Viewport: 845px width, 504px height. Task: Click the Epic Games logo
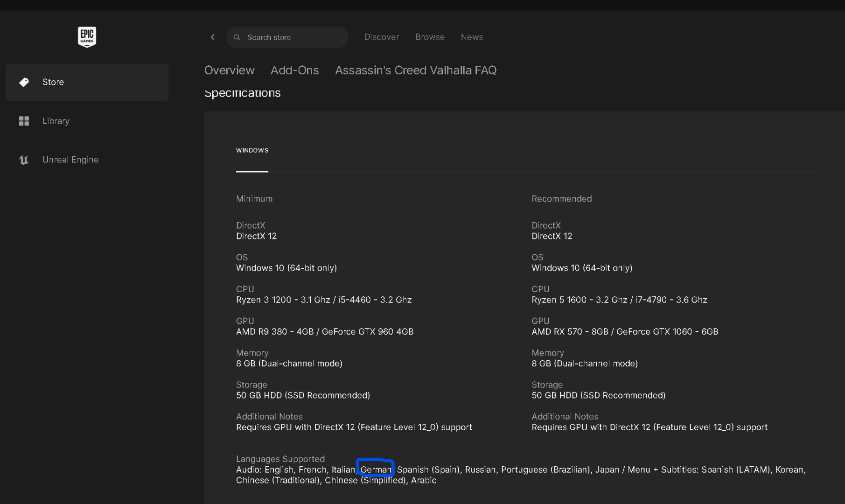click(x=87, y=37)
